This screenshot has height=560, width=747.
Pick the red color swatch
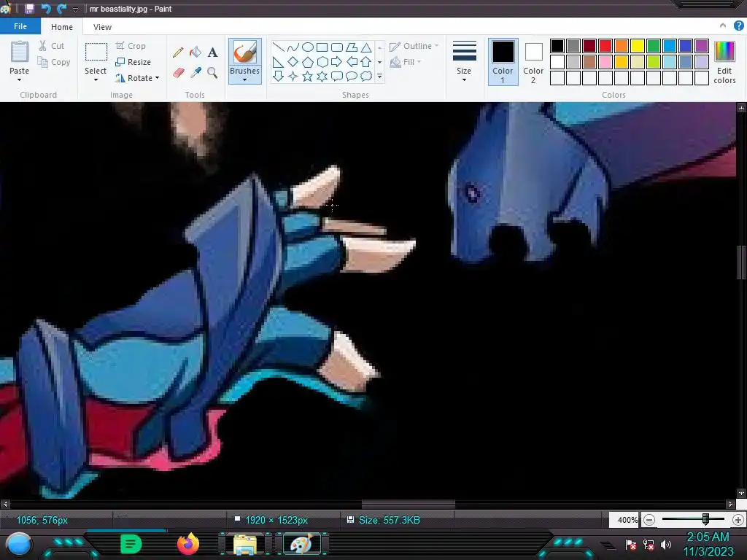click(605, 46)
